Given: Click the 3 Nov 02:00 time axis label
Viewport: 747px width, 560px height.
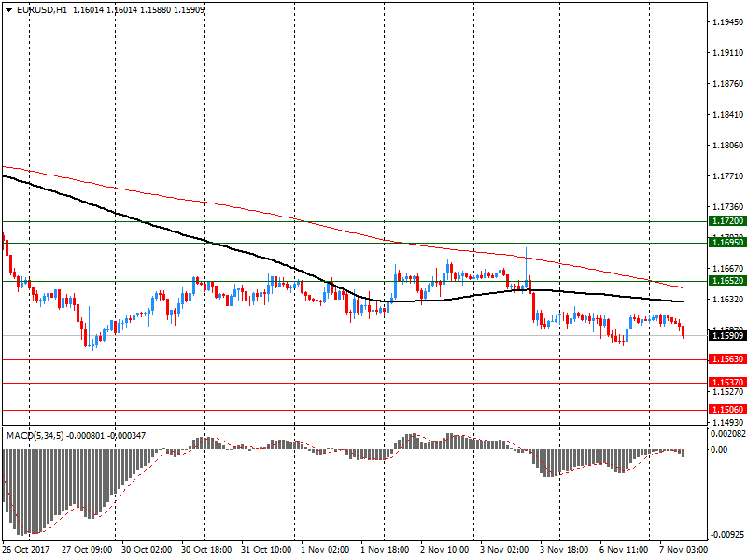Looking at the screenshot, I should coord(504,549).
